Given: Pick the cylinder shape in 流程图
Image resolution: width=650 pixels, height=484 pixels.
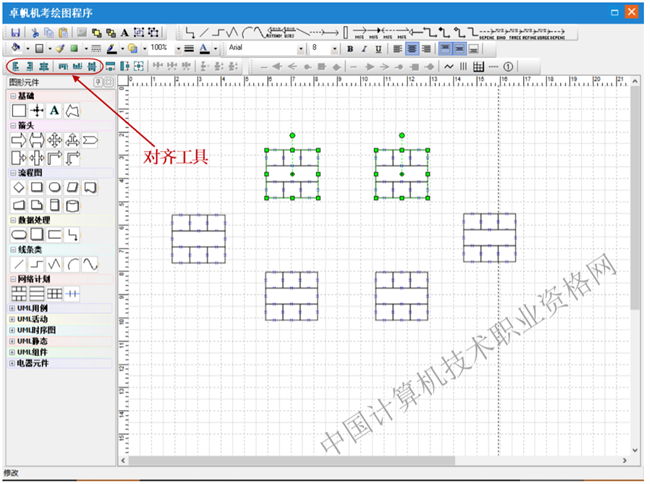Looking at the screenshot, I should pyautogui.click(x=72, y=204).
